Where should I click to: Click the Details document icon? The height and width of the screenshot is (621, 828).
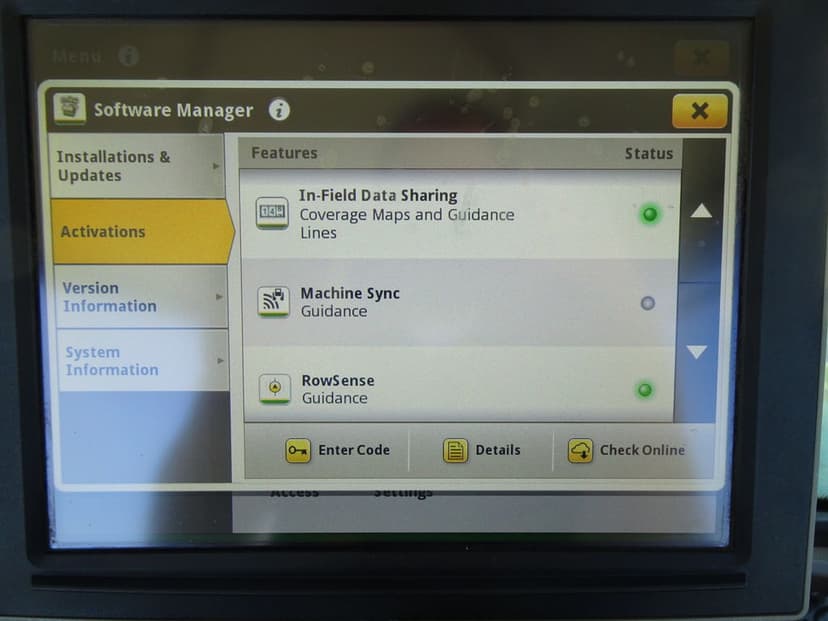[455, 450]
